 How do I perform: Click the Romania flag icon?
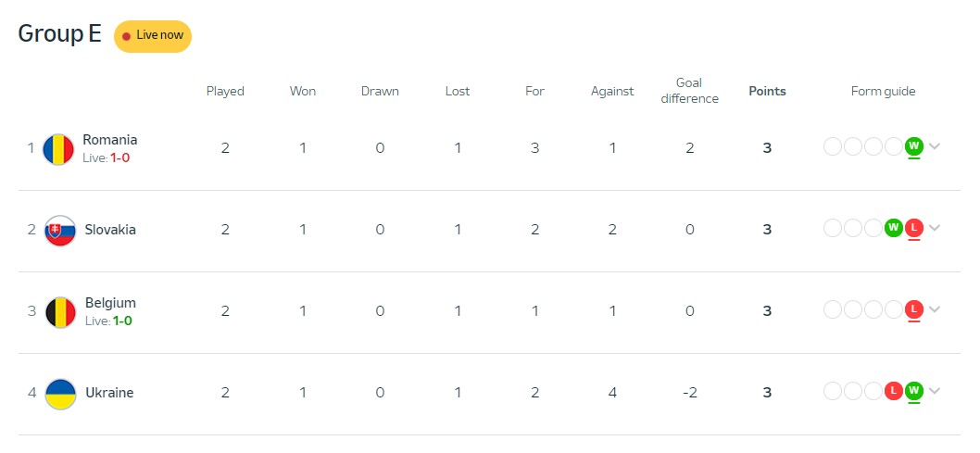click(58, 149)
